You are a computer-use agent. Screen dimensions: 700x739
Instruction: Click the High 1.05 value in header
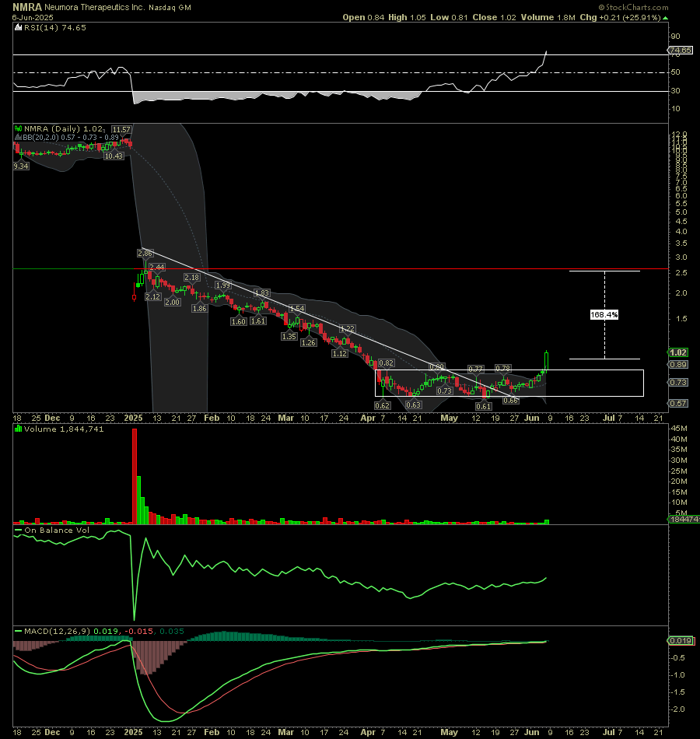pos(407,17)
